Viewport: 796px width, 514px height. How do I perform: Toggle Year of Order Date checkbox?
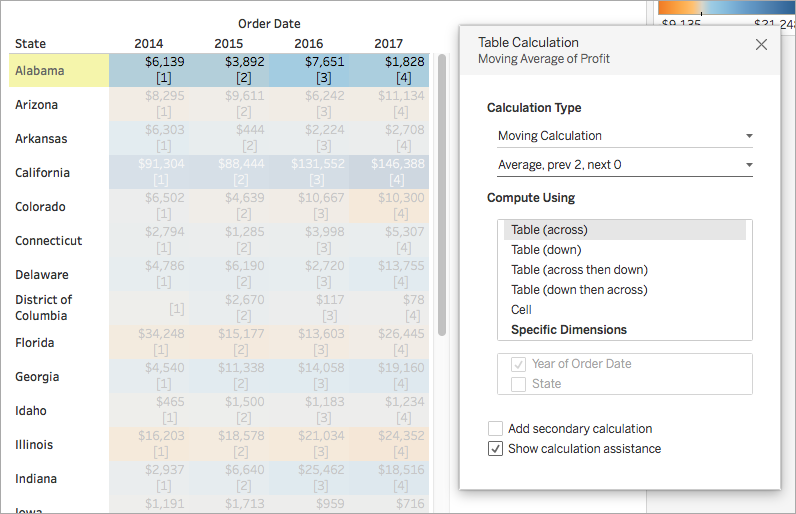(x=518, y=364)
